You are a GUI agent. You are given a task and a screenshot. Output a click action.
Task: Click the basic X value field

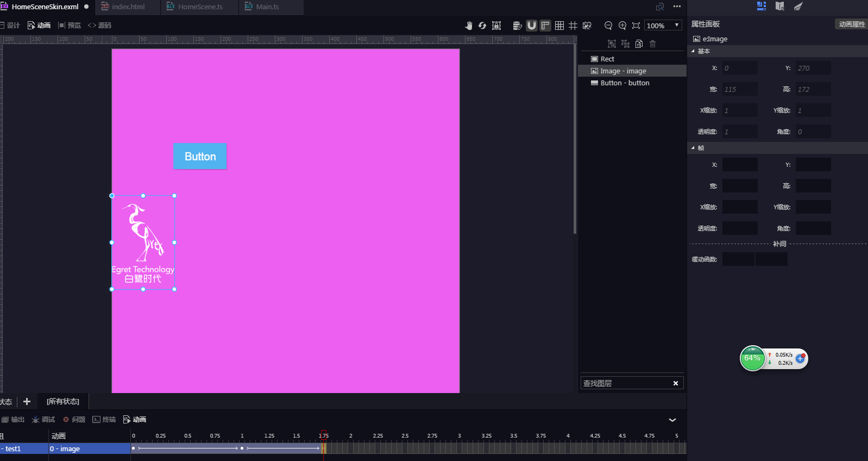[x=740, y=68]
